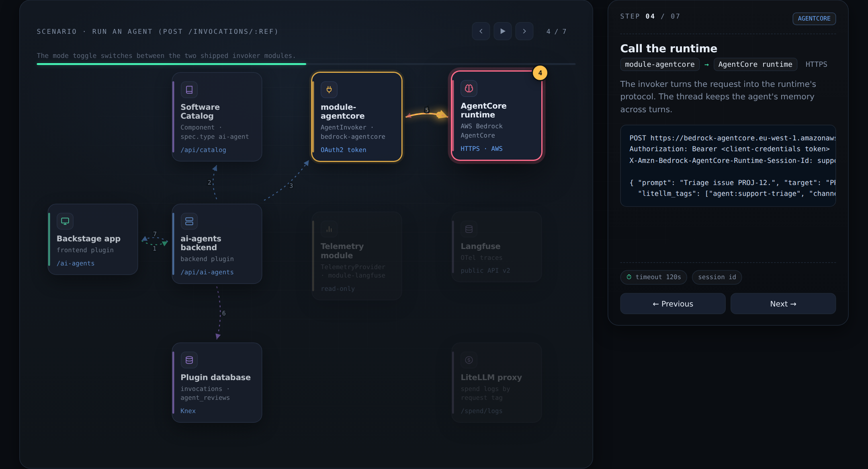Click the module-agentcore source chip
Viewport: 868px width, 469px height.
click(660, 64)
